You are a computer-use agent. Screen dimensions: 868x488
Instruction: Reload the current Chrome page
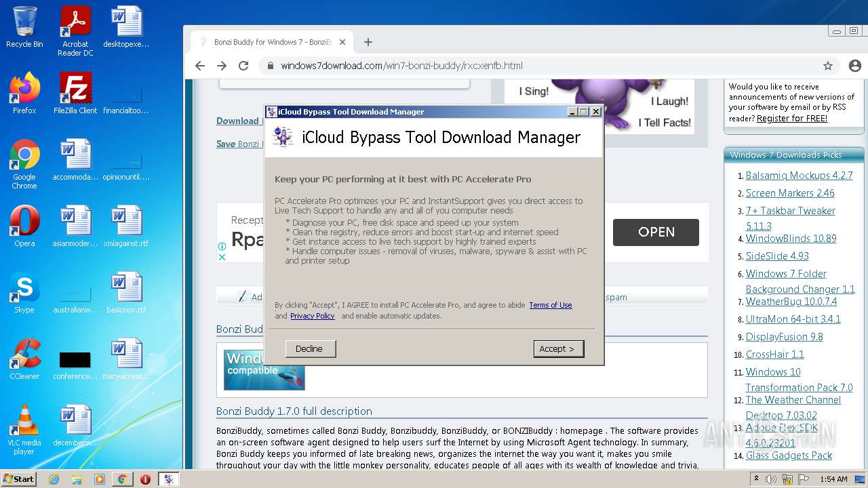coord(243,66)
